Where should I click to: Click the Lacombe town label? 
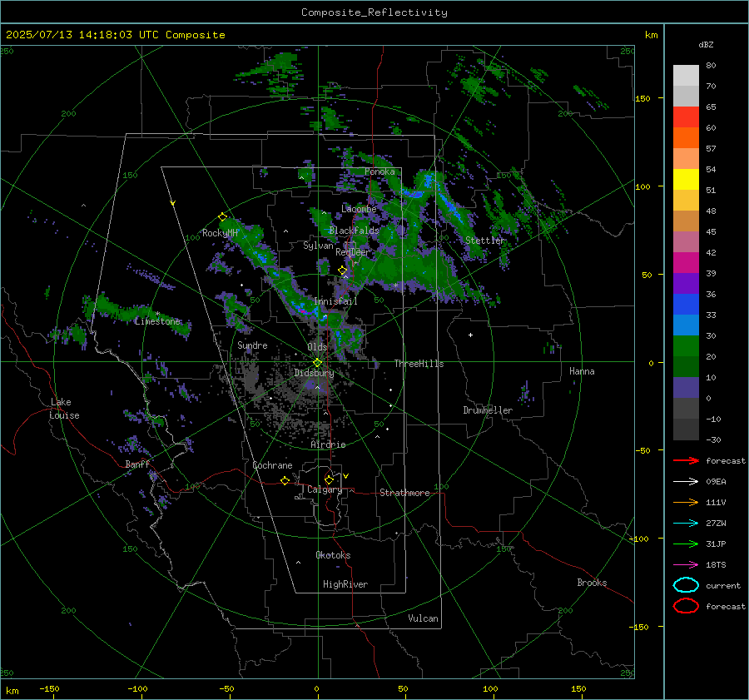359,209
